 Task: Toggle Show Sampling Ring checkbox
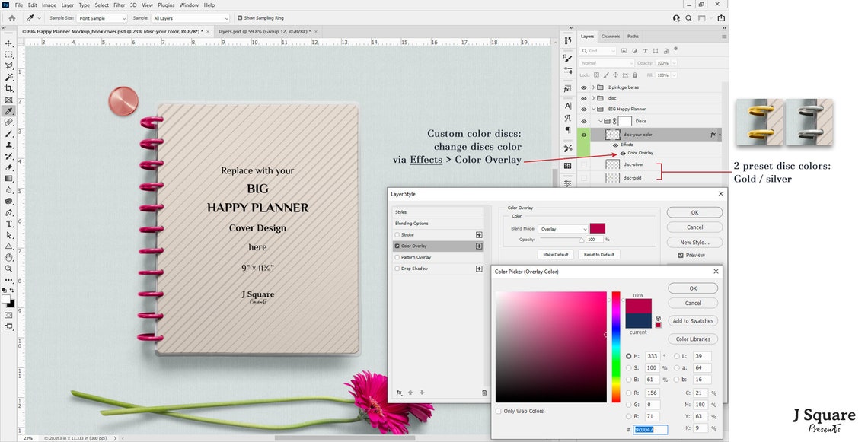(240, 18)
